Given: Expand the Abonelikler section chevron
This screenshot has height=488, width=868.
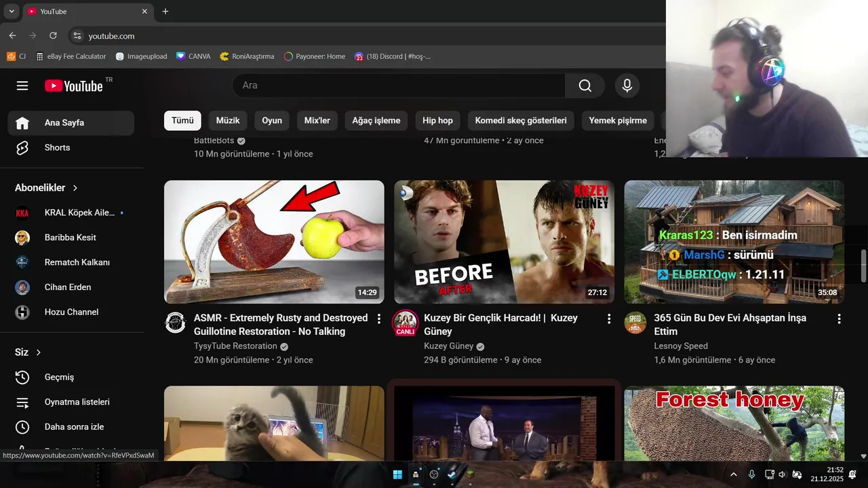Looking at the screenshot, I should [75, 188].
